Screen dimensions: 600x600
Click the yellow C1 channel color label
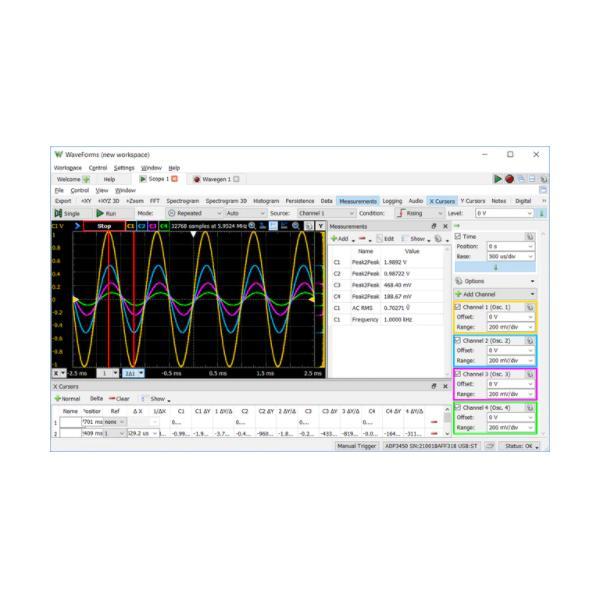coord(131,226)
